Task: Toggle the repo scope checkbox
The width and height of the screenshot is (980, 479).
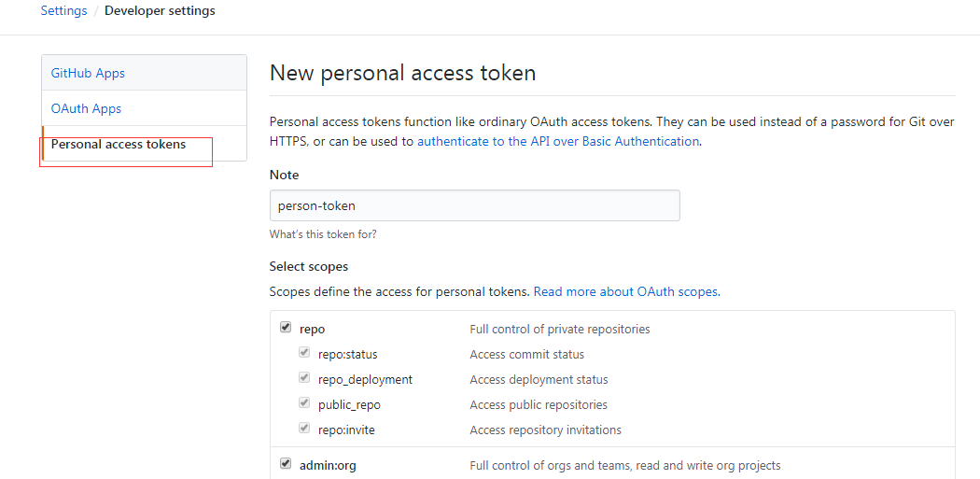Action: click(x=286, y=327)
